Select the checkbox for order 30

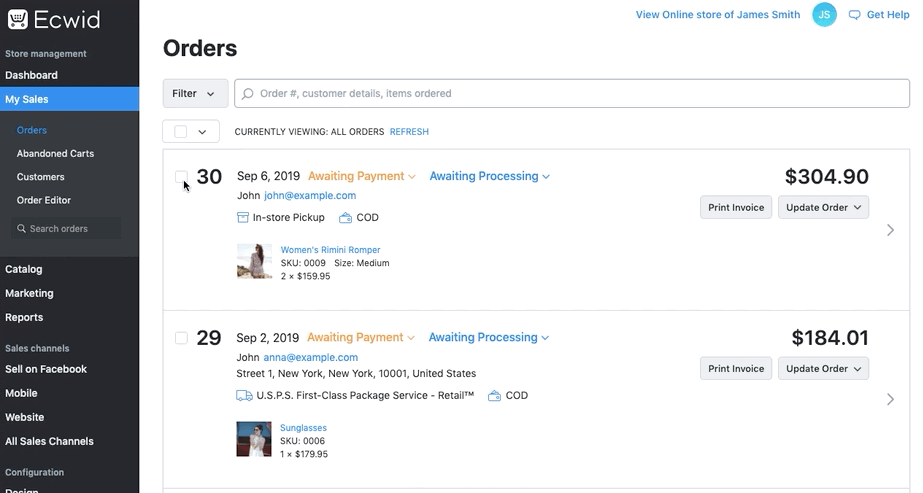pyautogui.click(x=181, y=177)
